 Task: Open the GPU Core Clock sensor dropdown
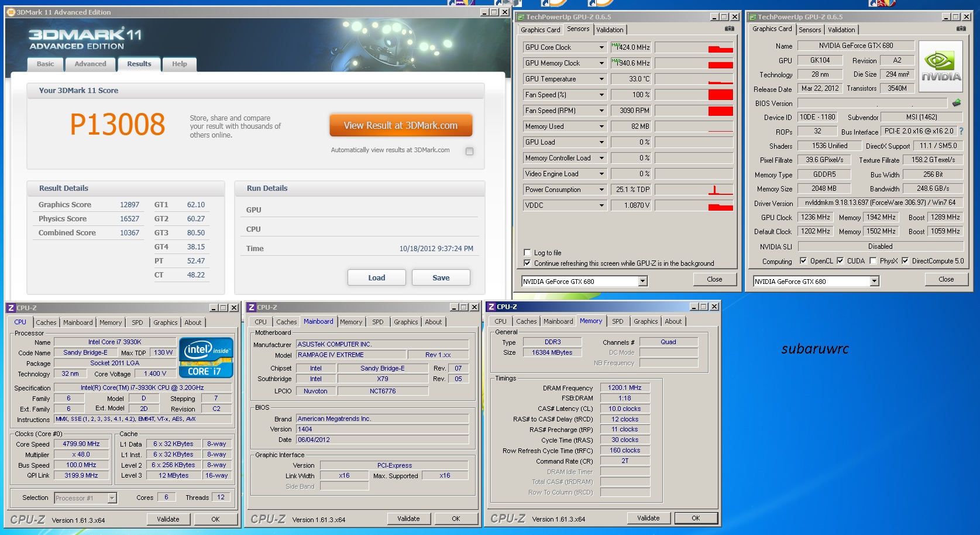(x=601, y=47)
